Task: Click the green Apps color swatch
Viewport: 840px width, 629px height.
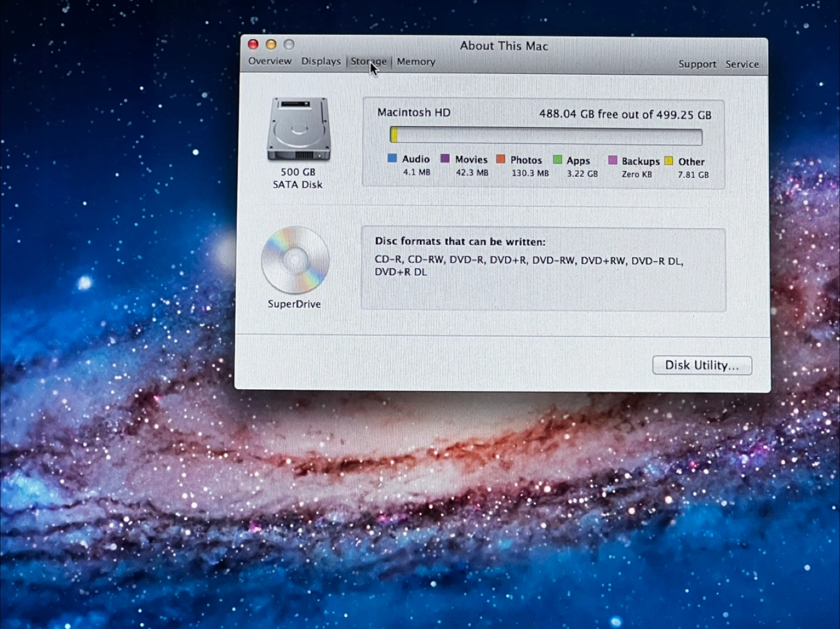Action: tap(558, 160)
